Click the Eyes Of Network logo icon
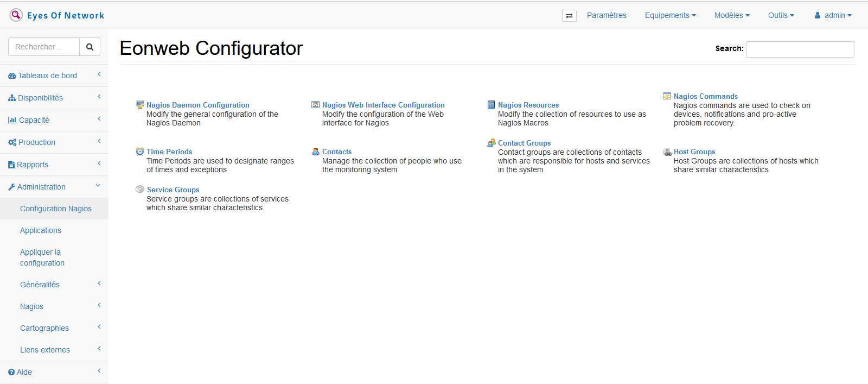 click(16, 15)
